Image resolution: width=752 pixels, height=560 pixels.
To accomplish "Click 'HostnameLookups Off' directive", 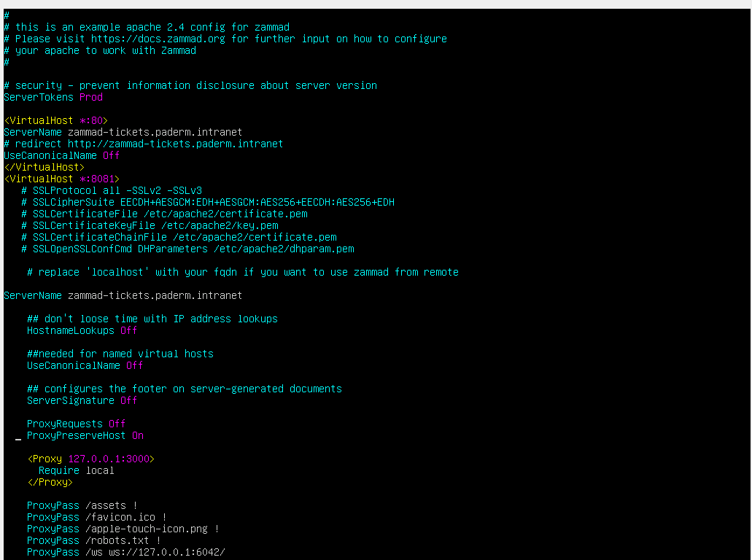I will 82,330.
